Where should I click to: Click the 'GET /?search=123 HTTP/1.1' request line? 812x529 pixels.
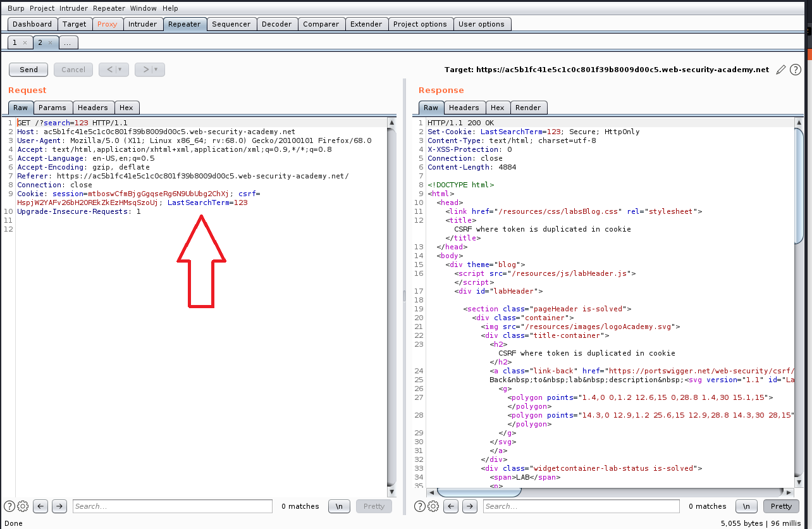(x=72, y=123)
